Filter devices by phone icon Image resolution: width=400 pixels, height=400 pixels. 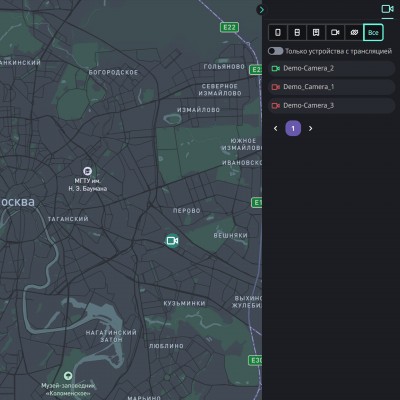pos(278,32)
